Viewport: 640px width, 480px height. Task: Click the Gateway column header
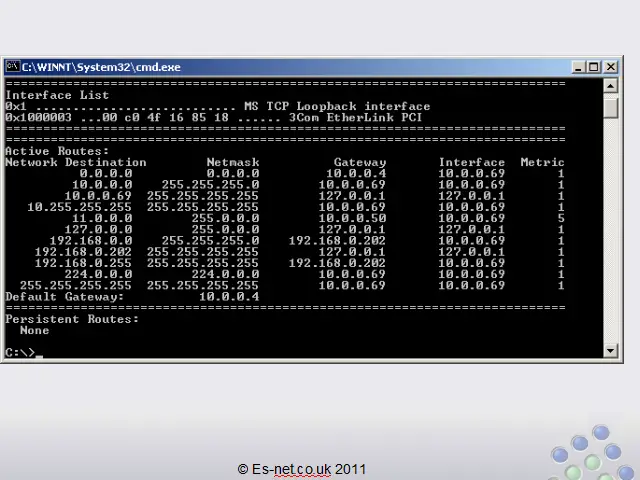[x=359, y=162]
